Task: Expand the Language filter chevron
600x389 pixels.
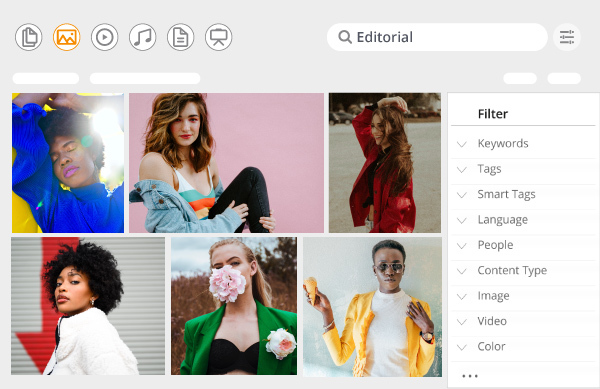Action: point(462,220)
